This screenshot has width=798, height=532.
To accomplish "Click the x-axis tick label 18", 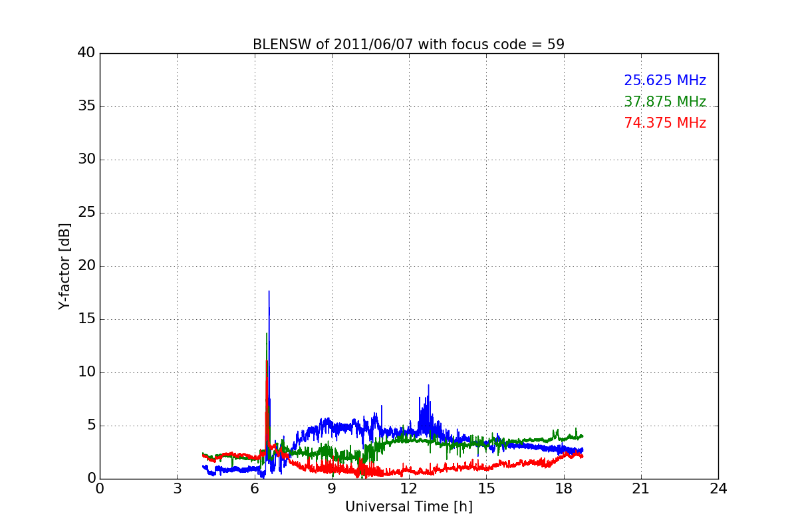I will click(x=564, y=488).
